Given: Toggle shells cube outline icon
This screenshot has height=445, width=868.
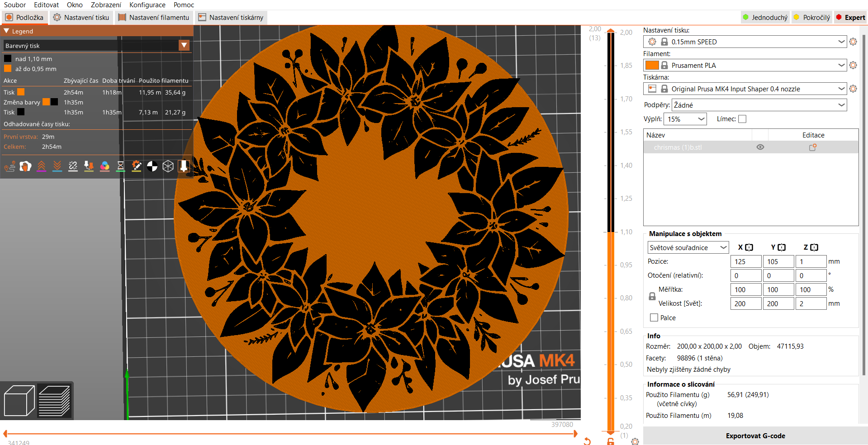Looking at the screenshot, I should pyautogui.click(x=168, y=166).
